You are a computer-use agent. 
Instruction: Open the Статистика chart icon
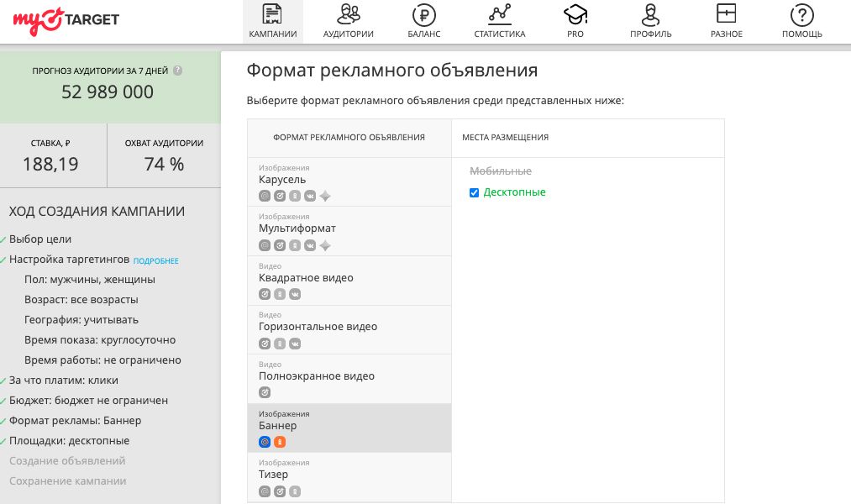click(x=499, y=15)
